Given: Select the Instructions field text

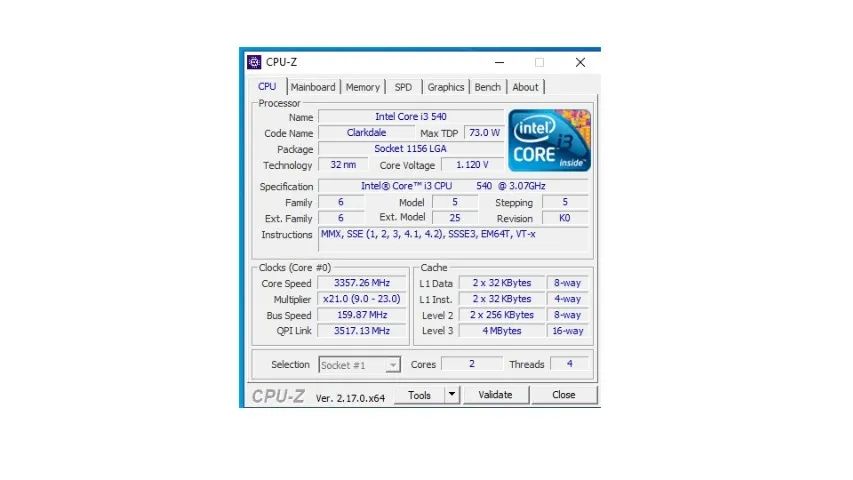Looking at the screenshot, I should click(455, 239).
